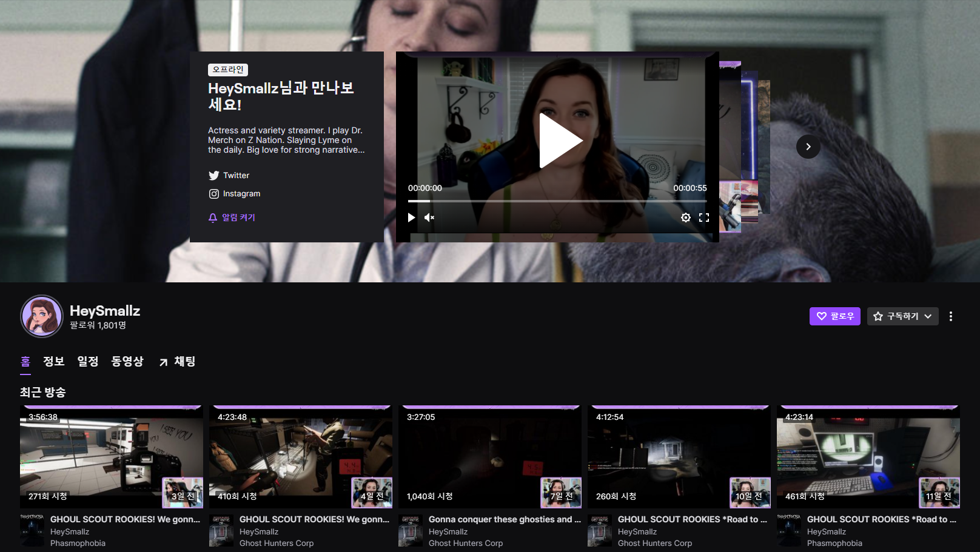The height and width of the screenshot is (552, 980).
Task: Click the next carousel preview card
Action: [730, 147]
